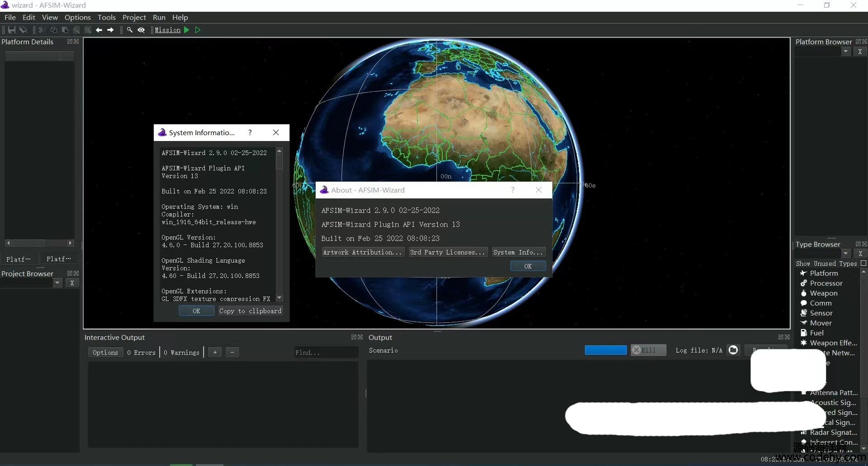The width and height of the screenshot is (868, 466).
Task: Open the Run menu
Action: click(x=159, y=17)
